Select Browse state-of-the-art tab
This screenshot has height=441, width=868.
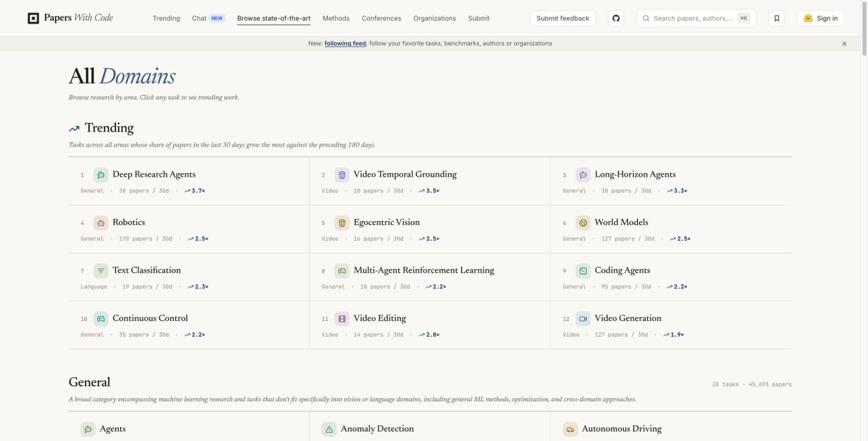click(x=274, y=18)
